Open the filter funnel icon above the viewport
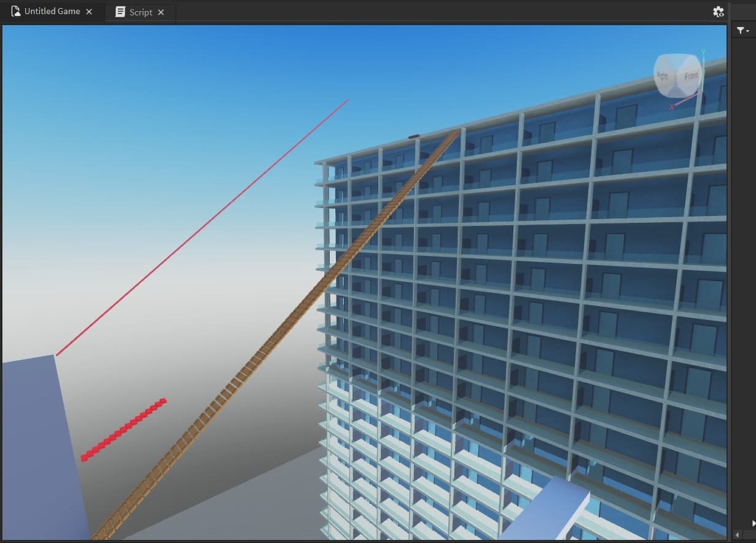The height and width of the screenshot is (543, 756). coord(740,30)
